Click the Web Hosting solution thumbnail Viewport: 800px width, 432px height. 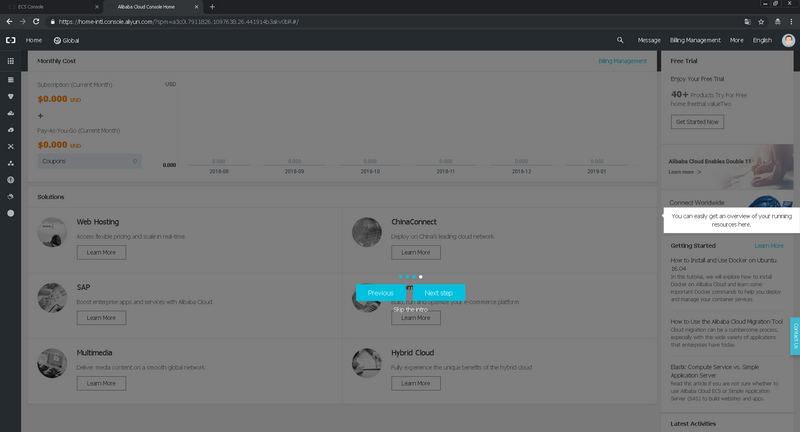tap(52, 232)
